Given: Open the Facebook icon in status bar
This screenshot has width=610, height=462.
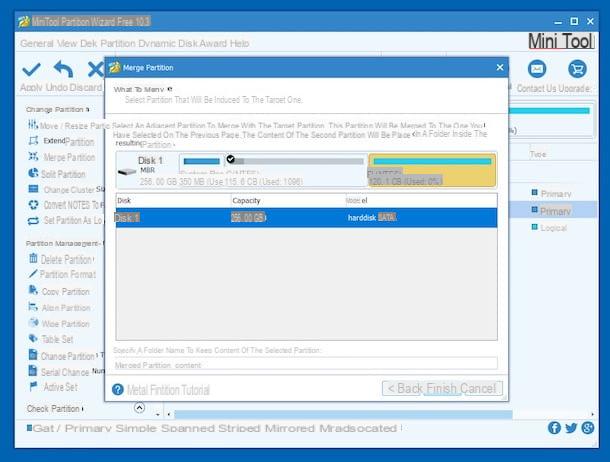Looking at the screenshot, I should click(554, 428).
